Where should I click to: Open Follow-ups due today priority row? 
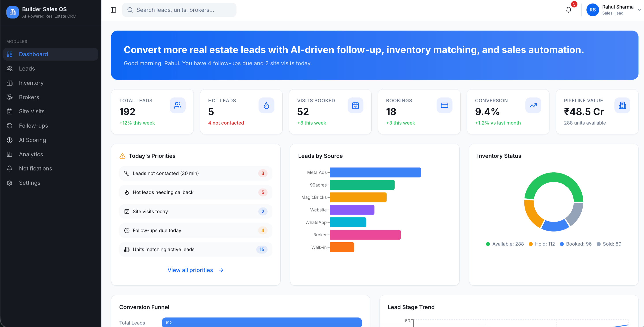196,230
